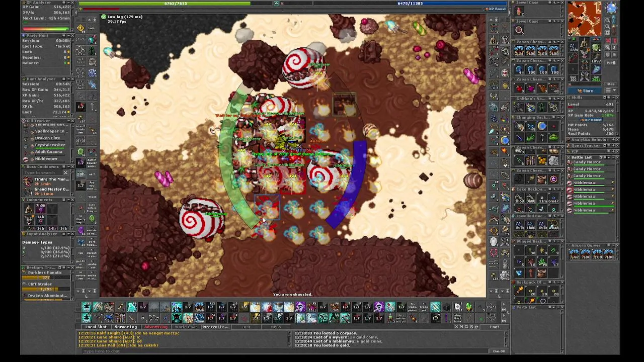Select Grand Master O... boss cooldown entry

[x=46, y=192]
